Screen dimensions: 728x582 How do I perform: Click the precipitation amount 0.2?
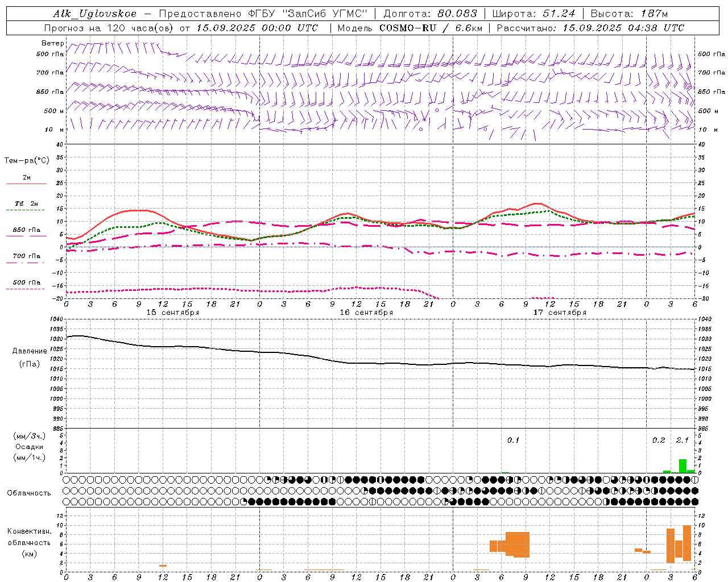tap(659, 440)
